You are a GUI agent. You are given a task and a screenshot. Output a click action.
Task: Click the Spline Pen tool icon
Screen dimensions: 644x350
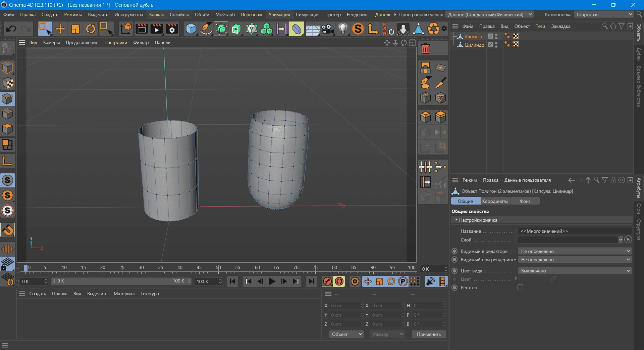coord(206,29)
